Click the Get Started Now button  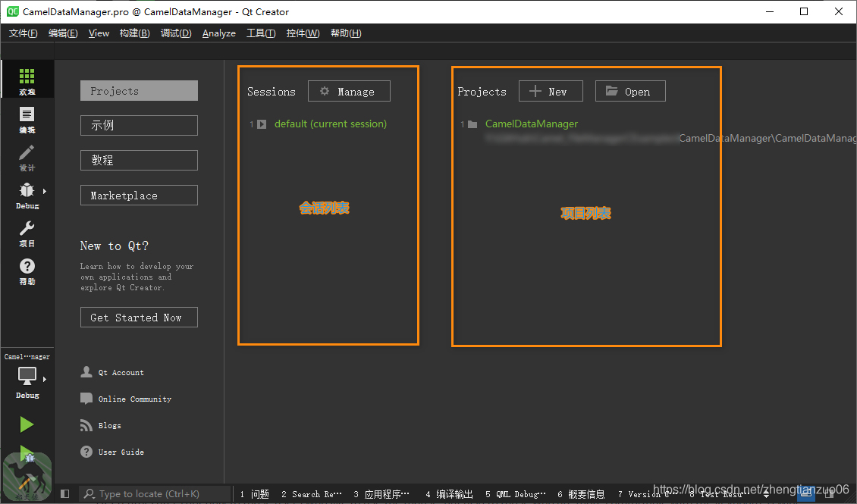point(139,318)
